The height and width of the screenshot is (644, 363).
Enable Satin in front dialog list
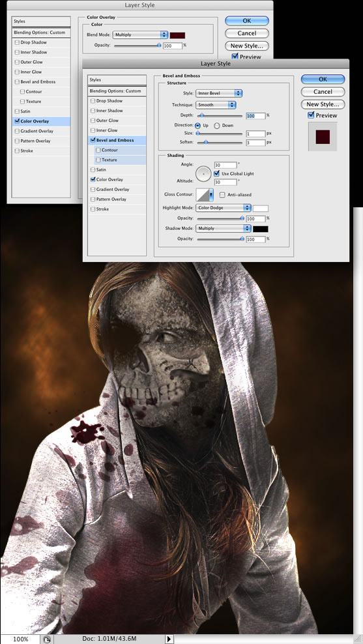point(93,169)
